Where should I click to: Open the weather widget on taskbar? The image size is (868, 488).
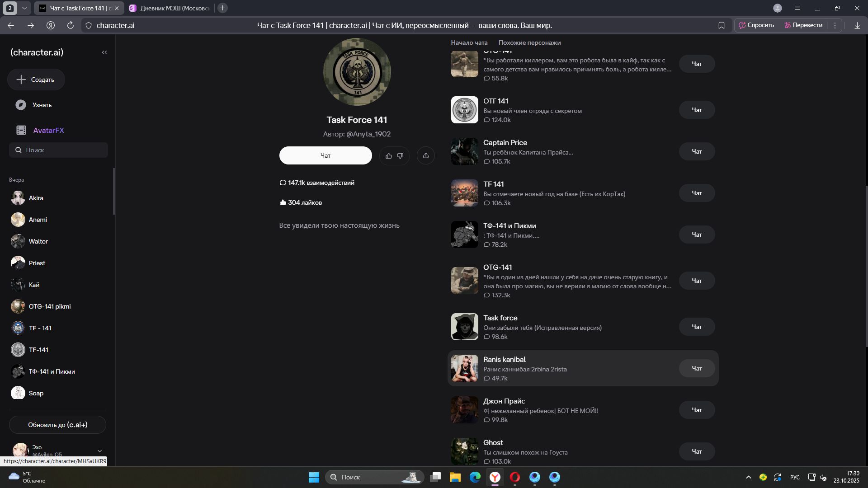pyautogui.click(x=27, y=477)
